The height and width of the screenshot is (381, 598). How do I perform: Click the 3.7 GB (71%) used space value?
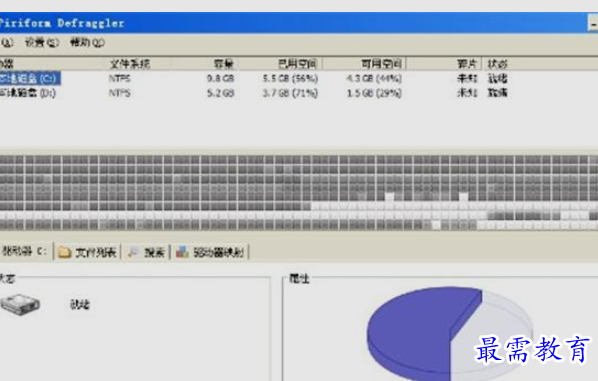[x=290, y=93]
